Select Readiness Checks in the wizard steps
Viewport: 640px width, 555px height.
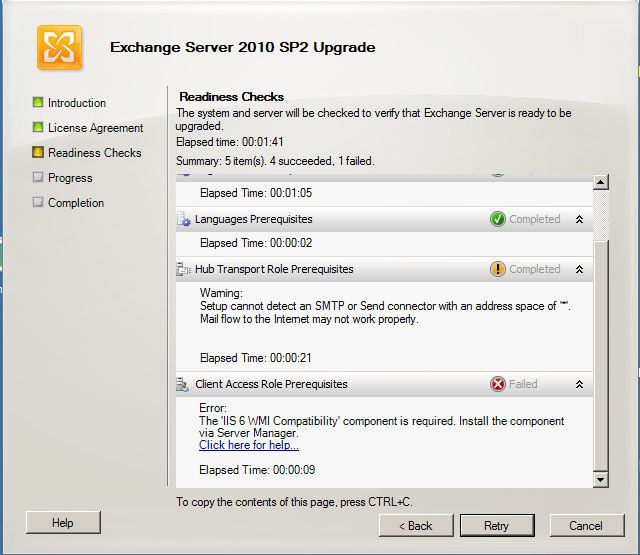pos(95,153)
